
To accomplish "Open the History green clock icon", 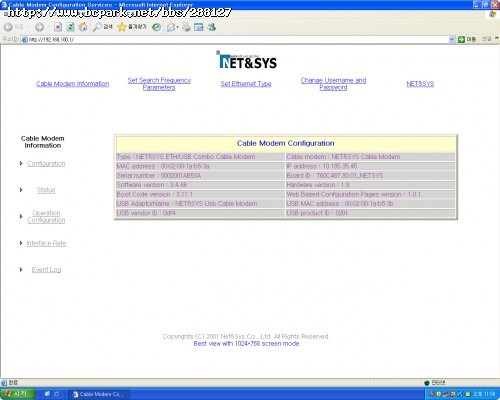I will click(156, 27).
